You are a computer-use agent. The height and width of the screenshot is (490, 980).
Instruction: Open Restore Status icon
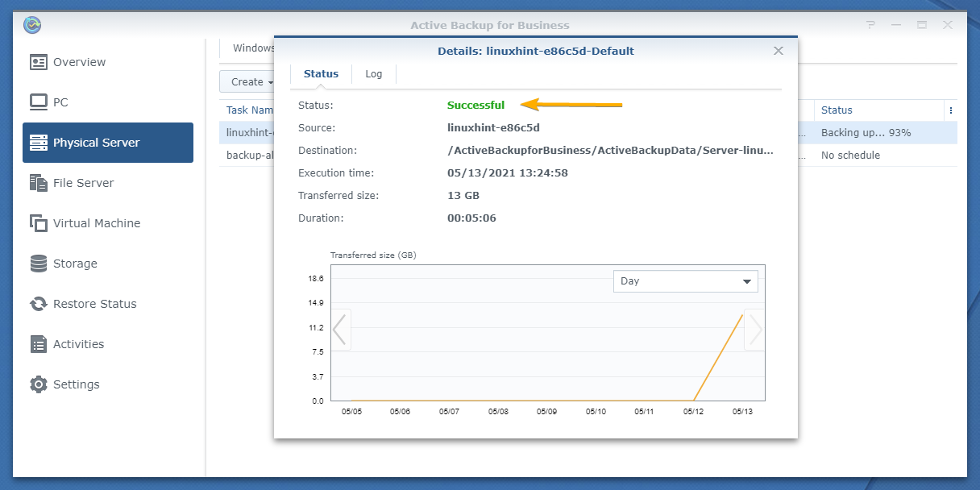[x=38, y=304]
